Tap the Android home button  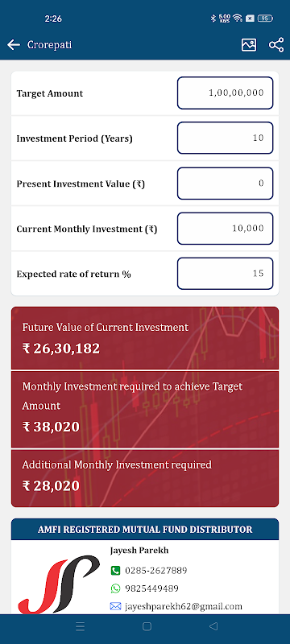click(x=147, y=626)
